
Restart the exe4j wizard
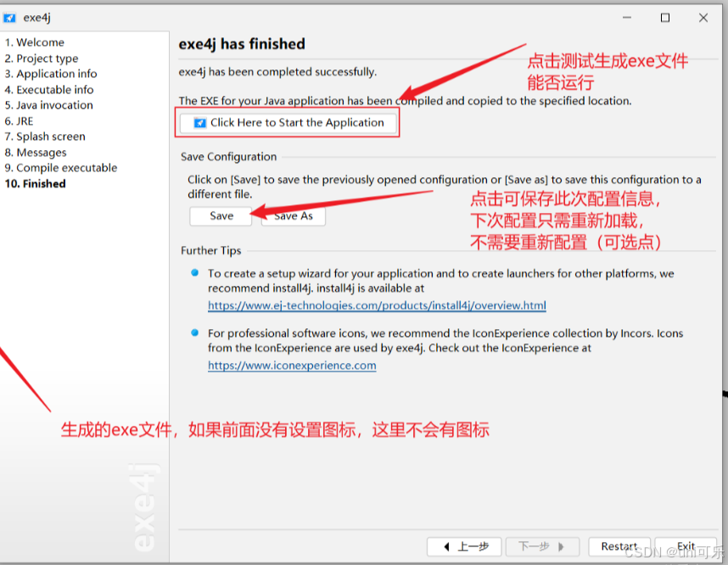coord(619,546)
